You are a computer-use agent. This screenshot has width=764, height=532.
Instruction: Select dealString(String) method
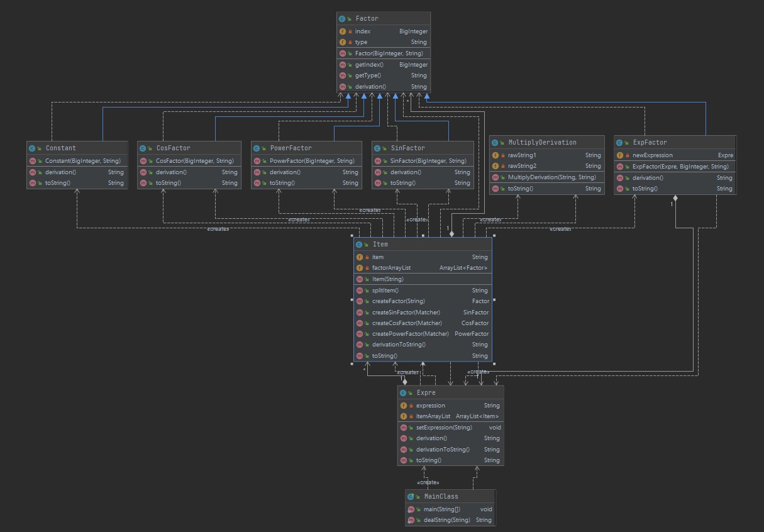(450, 520)
